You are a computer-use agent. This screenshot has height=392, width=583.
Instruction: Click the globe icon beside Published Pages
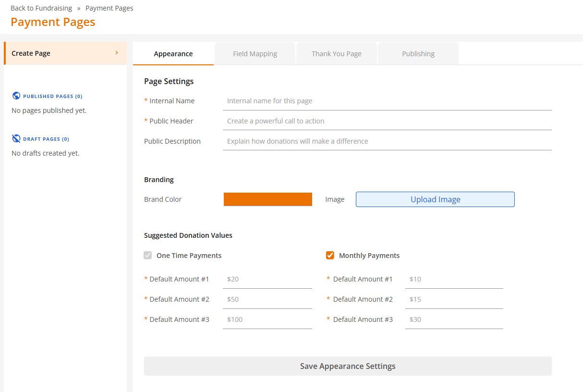coord(16,96)
